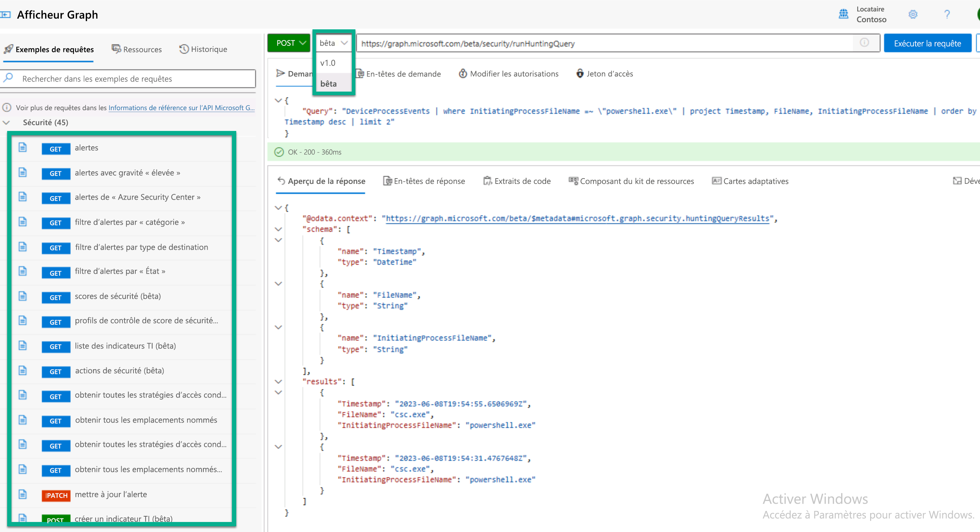The image size is (980, 532).
Task: Open Composant du kit de ressources tab
Action: pos(631,181)
